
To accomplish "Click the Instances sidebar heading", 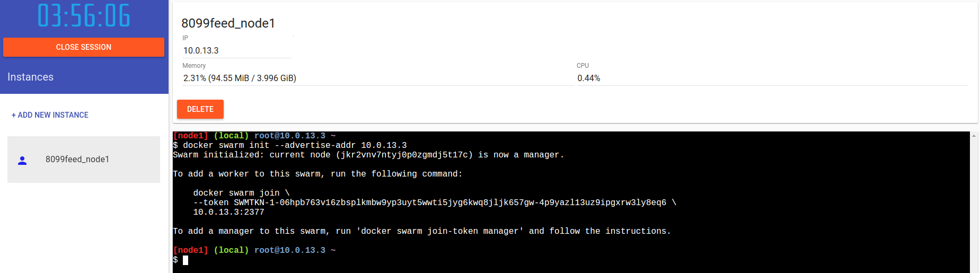I will pos(31,77).
